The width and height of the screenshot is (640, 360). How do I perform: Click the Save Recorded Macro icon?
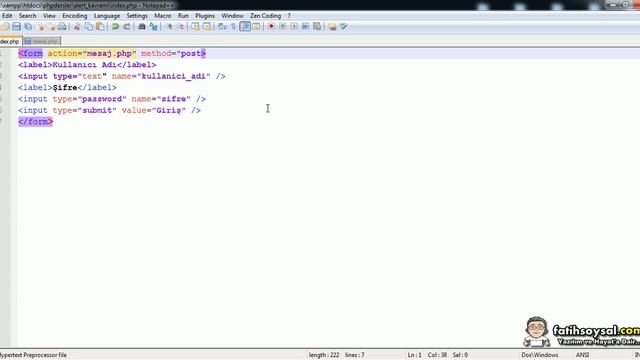click(x=317, y=27)
